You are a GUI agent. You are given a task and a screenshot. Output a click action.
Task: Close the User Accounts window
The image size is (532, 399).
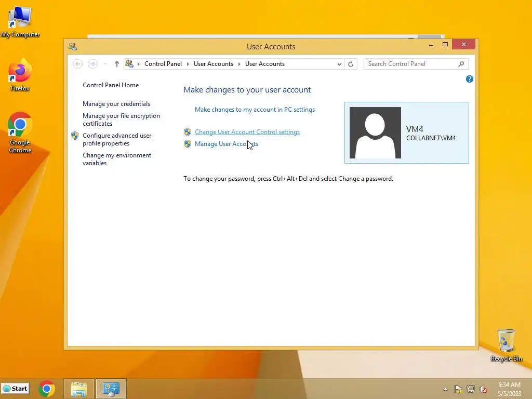tap(464, 45)
